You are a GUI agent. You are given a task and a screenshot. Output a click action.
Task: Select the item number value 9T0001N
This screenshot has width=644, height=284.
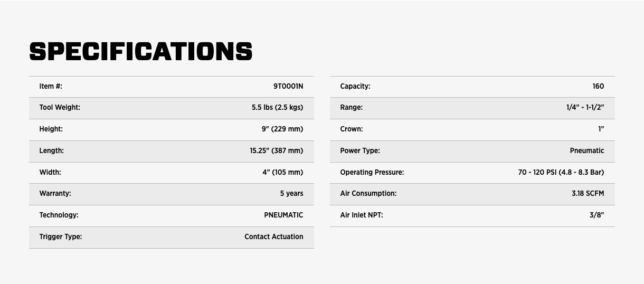click(288, 86)
